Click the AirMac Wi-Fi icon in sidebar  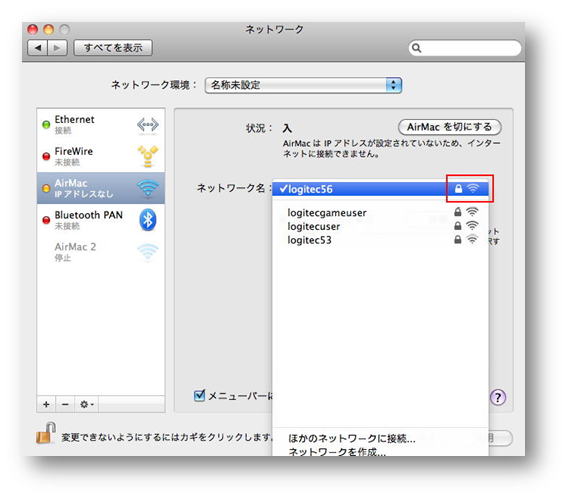point(148,188)
